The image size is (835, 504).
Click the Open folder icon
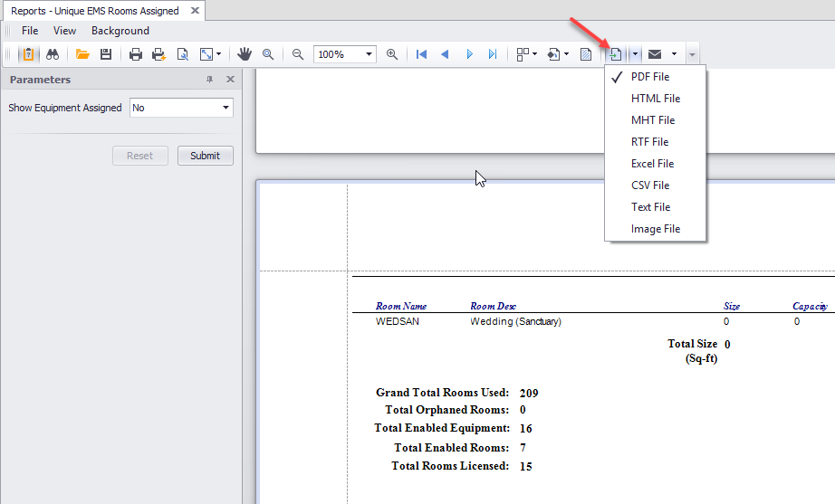pyautogui.click(x=82, y=54)
